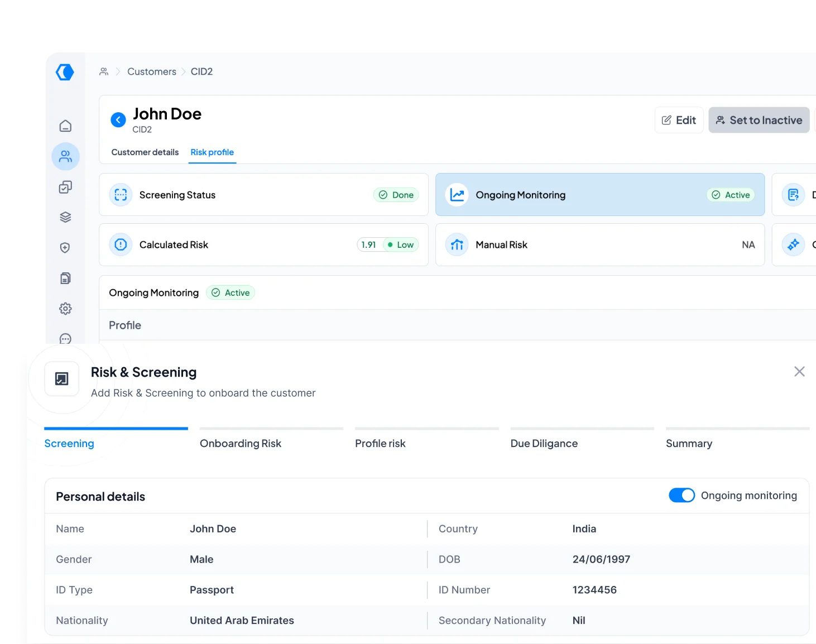Open the Settings gear in the sidebar
Viewport: 816px width, 644px height.
65,309
